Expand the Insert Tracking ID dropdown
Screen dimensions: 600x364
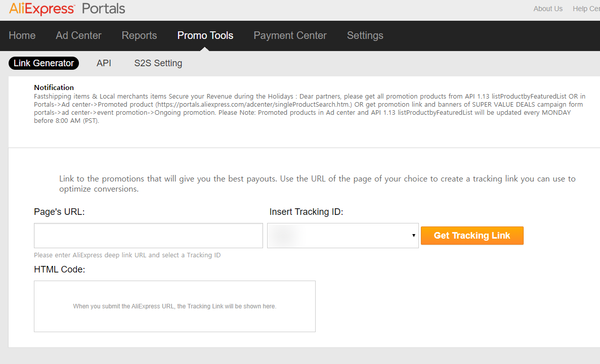click(x=343, y=236)
